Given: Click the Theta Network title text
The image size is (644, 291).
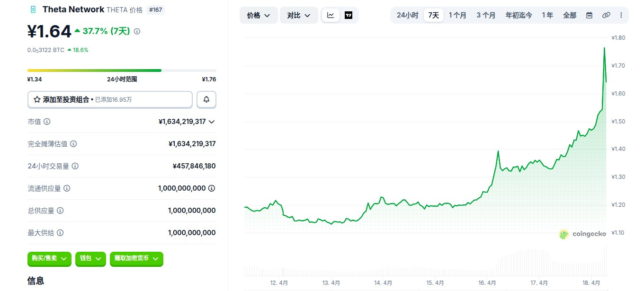Looking at the screenshot, I should point(73,9).
